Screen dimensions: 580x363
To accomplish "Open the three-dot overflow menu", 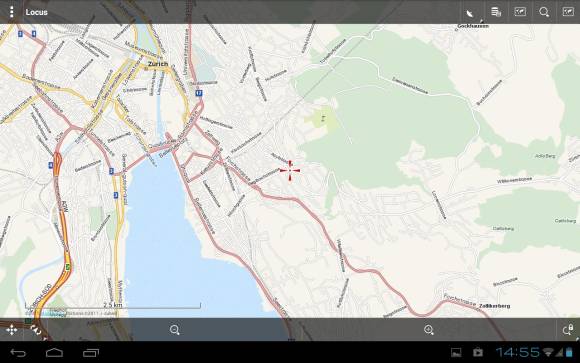I will tap(12, 12).
